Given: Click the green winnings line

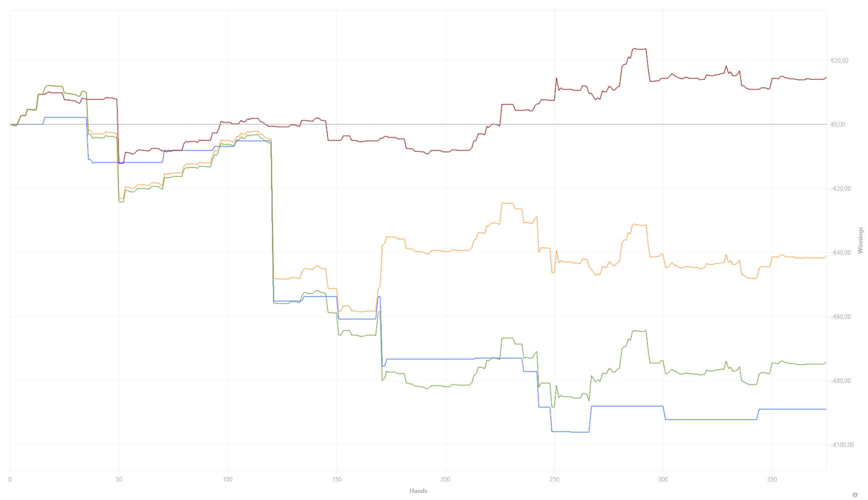Looking at the screenshot, I should tap(701, 374).
